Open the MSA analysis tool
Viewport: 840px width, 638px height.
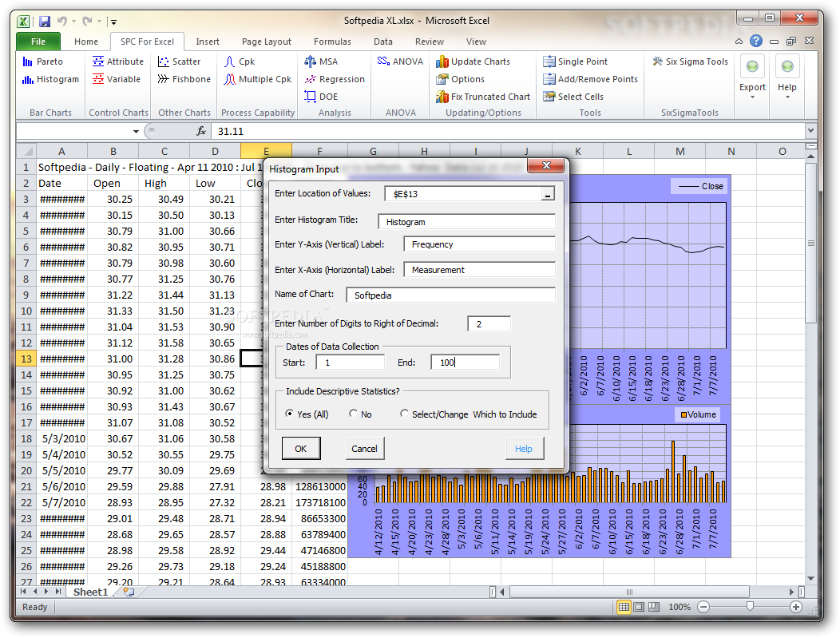pyautogui.click(x=321, y=61)
